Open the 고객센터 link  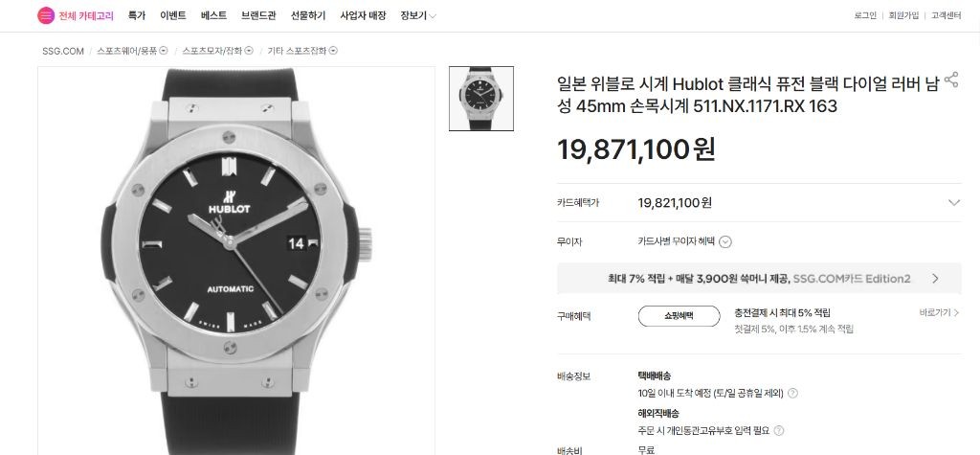click(946, 15)
